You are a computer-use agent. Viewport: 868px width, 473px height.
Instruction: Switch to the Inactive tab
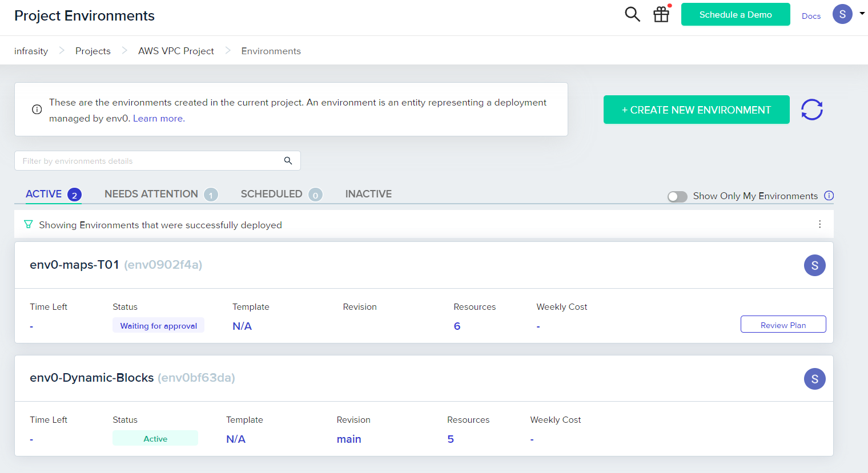(368, 194)
